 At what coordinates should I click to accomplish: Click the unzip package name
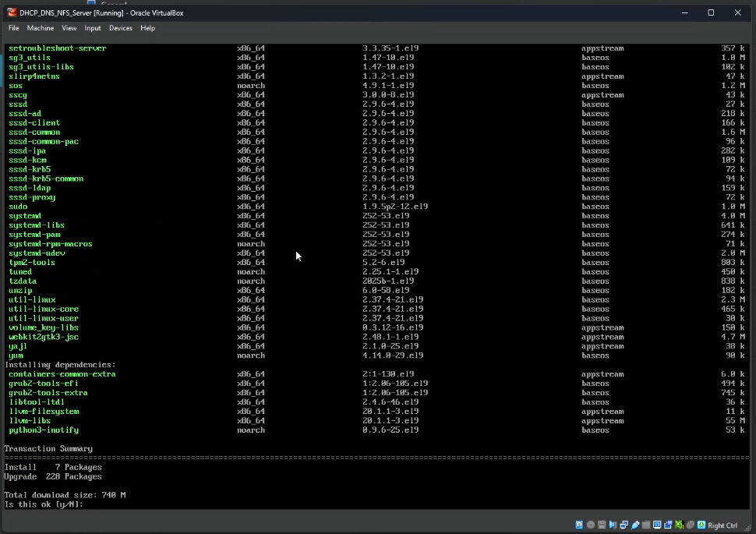click(20, 291)
